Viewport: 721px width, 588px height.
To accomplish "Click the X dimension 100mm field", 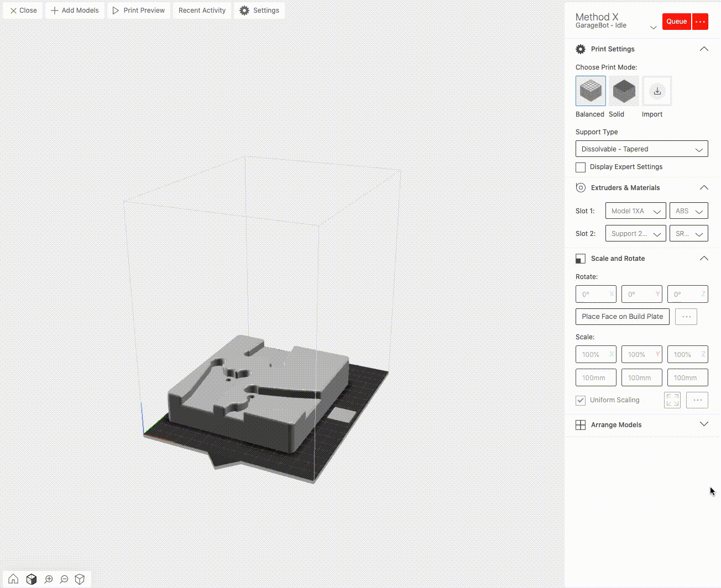I will click(596, 377).
